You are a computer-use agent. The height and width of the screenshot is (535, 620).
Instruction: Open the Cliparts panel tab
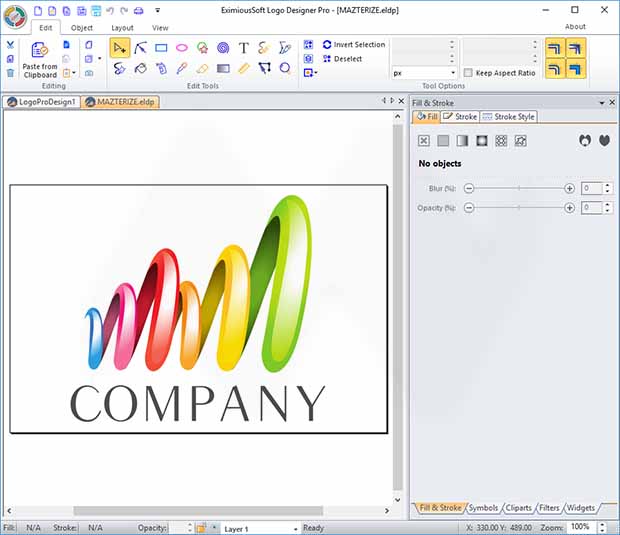518,507
